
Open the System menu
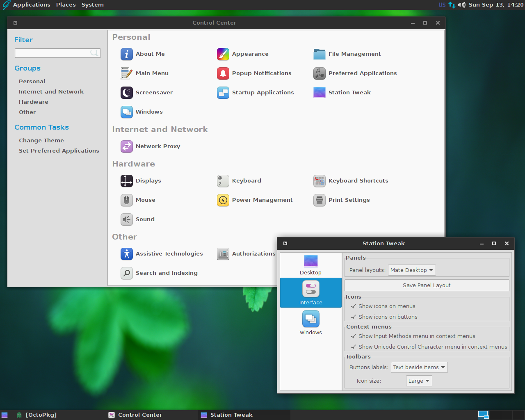[x=93, y=5]
